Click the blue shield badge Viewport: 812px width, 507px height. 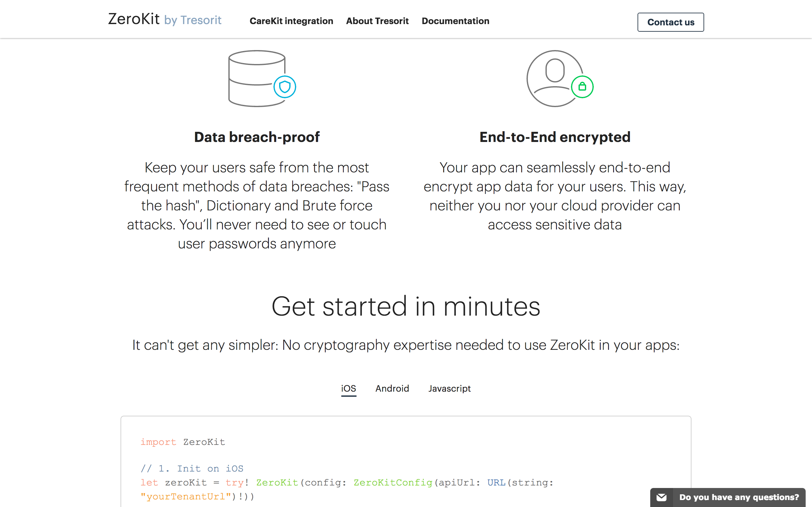pyautogui.click(x=285, y=87)
